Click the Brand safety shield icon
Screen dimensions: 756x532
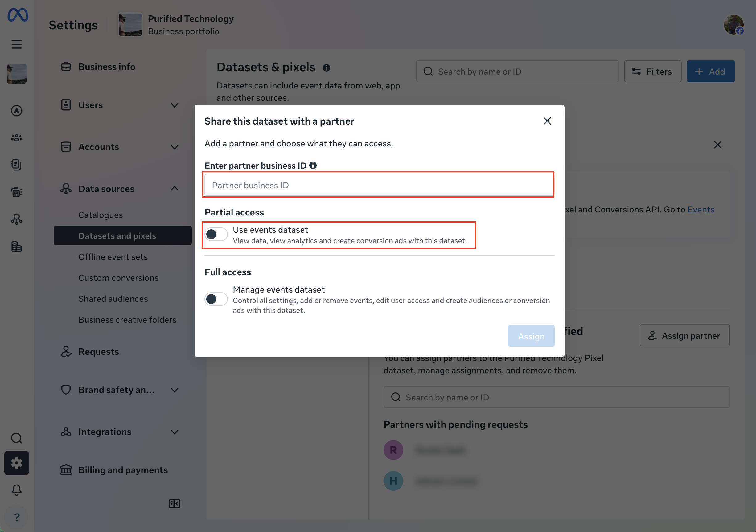coord(66,390)
